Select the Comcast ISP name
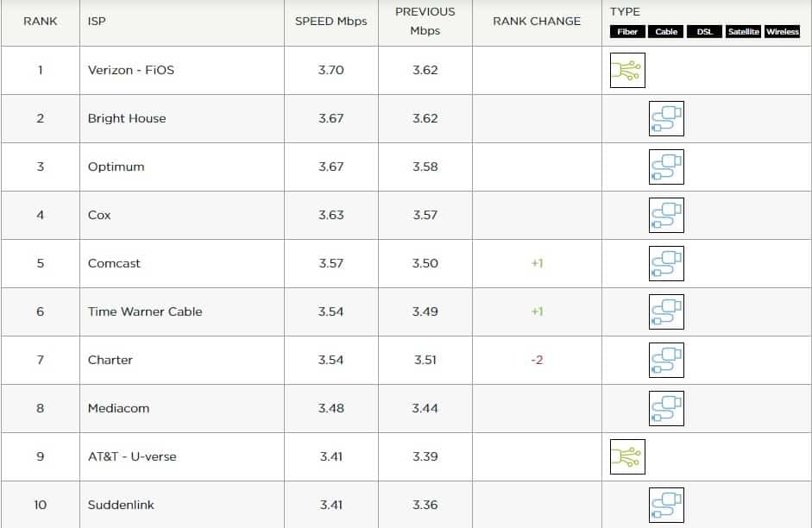This screenshot has height=528, width=812. pyautogui.click(x=114, y=263)
